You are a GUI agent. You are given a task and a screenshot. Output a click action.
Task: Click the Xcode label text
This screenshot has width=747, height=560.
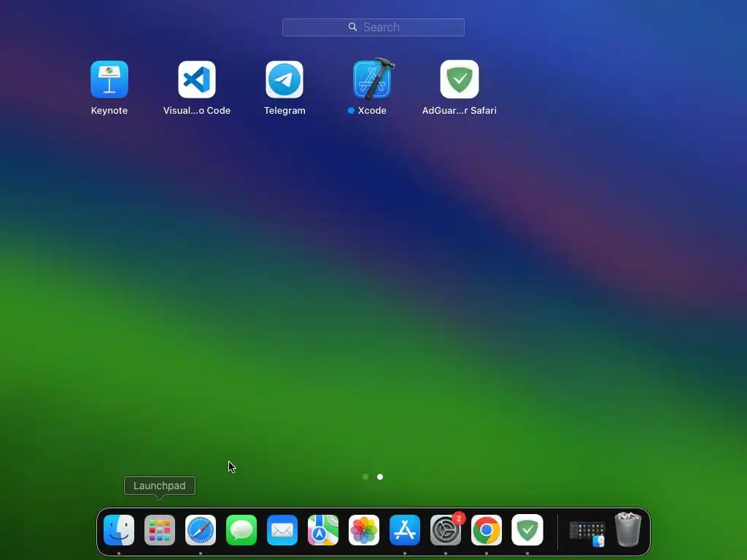(x=372, y=111)
